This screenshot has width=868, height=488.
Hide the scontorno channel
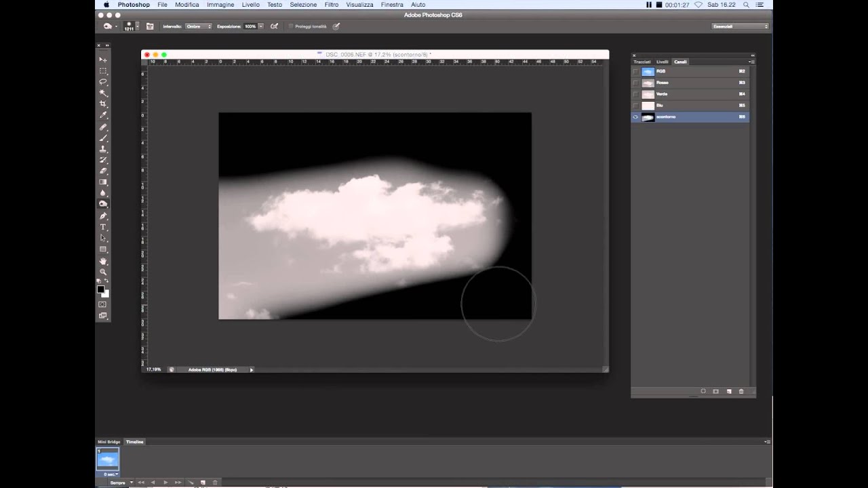click(635, 117)
